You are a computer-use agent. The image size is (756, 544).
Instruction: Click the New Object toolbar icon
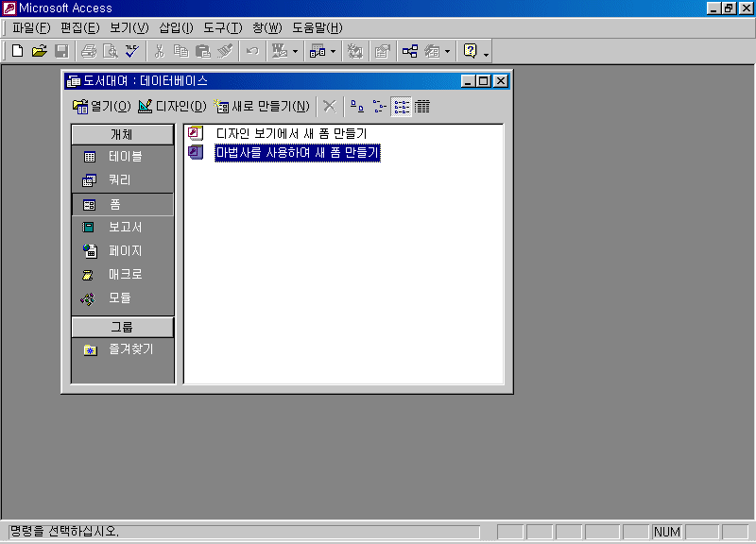click(432, 51)
